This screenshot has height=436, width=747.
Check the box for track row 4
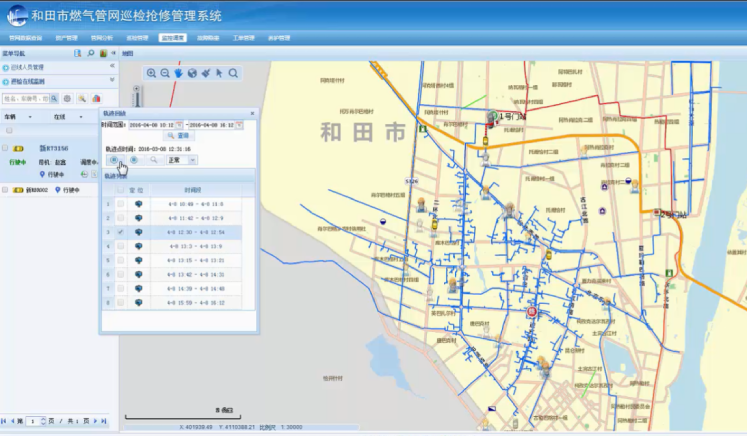tap(121, 246)
